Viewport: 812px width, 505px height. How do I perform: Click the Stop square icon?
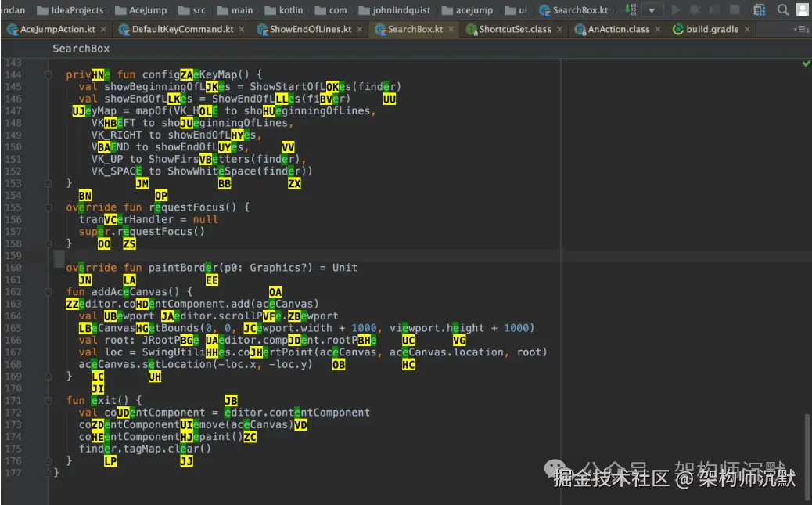735,10
